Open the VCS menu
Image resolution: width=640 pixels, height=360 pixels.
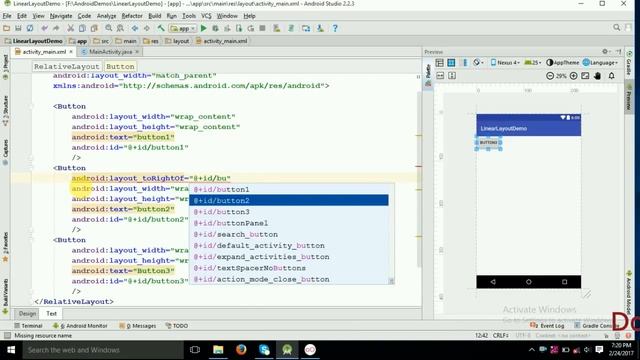(x=206, y=16)
